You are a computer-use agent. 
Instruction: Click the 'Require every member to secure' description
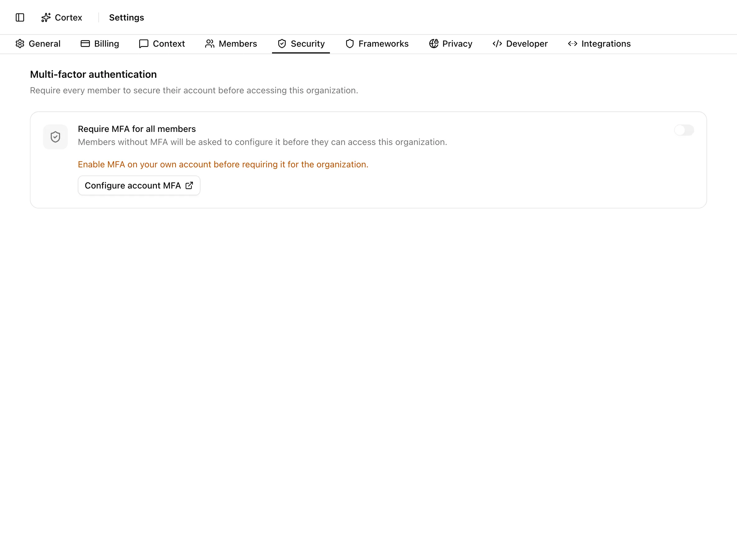coord(194,90)
